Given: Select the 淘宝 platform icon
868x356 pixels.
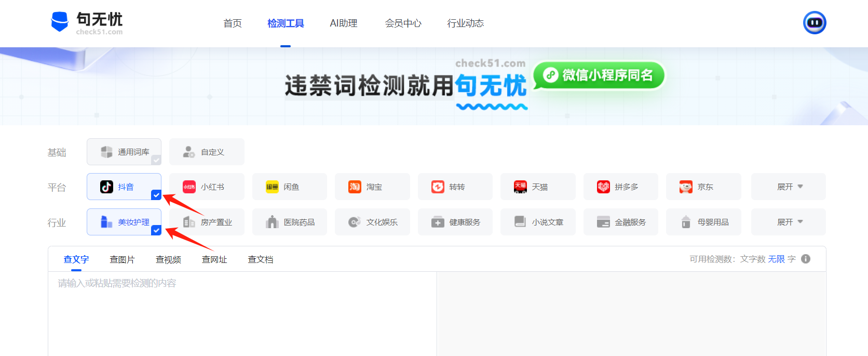Looking at the screenshot, I should tap(355, 187).
